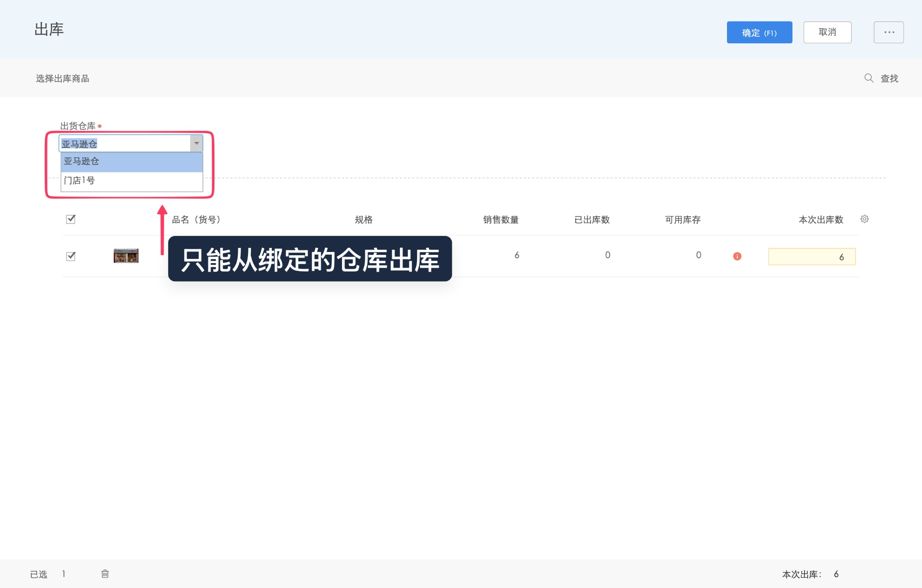Uncheck the product row checkbox

70,256
